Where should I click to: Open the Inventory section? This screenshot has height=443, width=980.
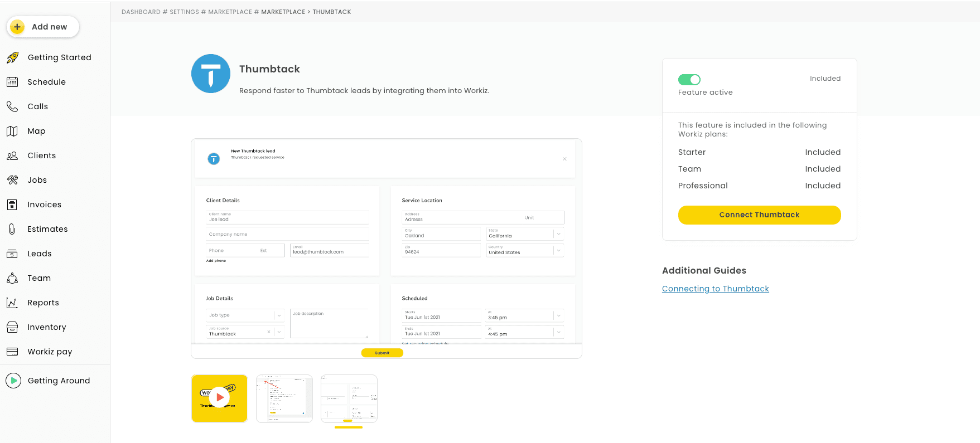pyautogui.click(x=47, y=327)
